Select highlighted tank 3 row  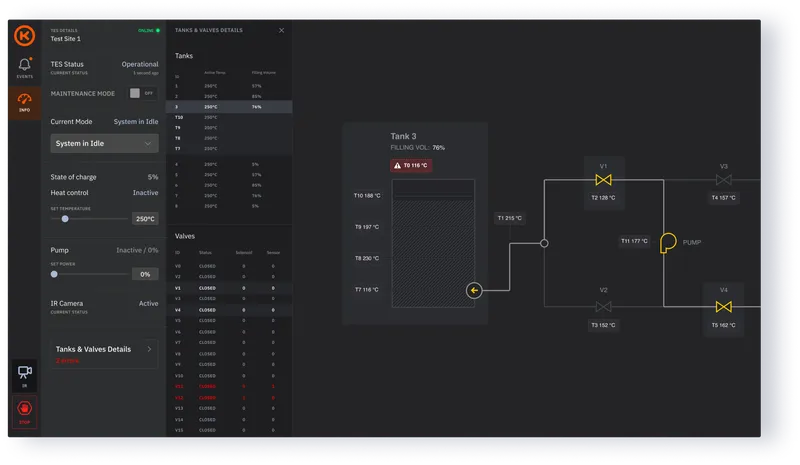coord(229,107)
